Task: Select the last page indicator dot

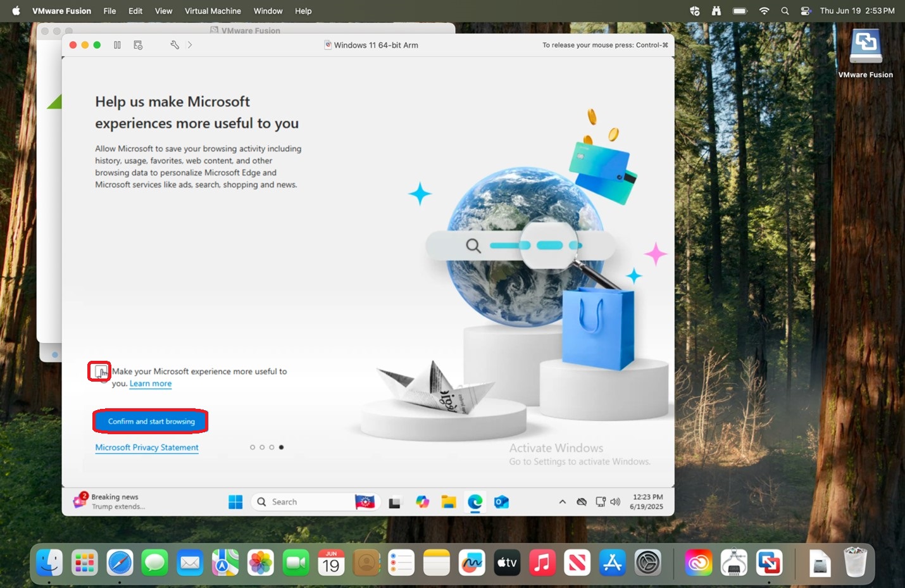Action: [282, 447]
